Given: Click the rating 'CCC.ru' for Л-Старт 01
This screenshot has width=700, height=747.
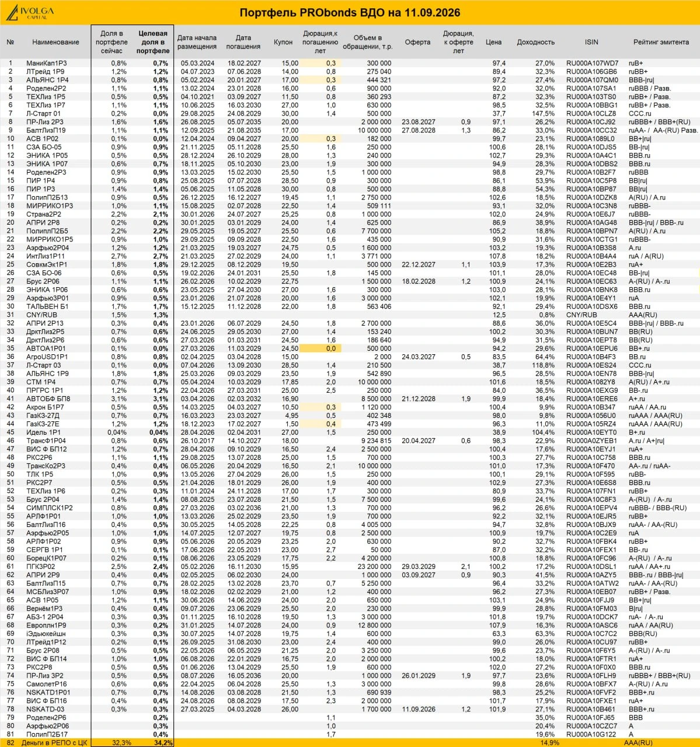Looking at the screenshot, I should point(640,114).
